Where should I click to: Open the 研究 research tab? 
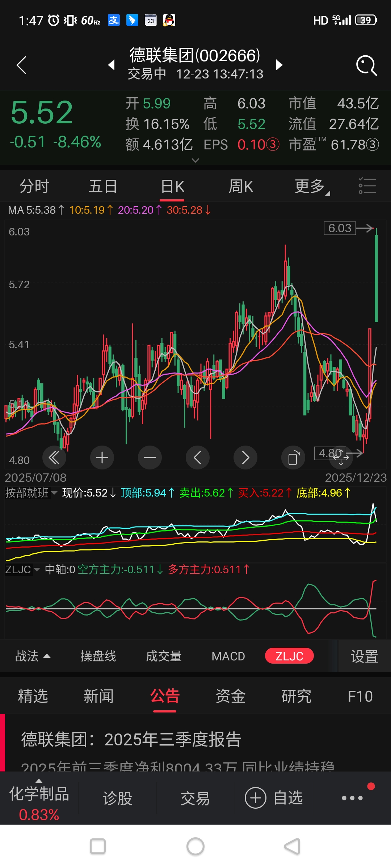click(x=297, y=696)
